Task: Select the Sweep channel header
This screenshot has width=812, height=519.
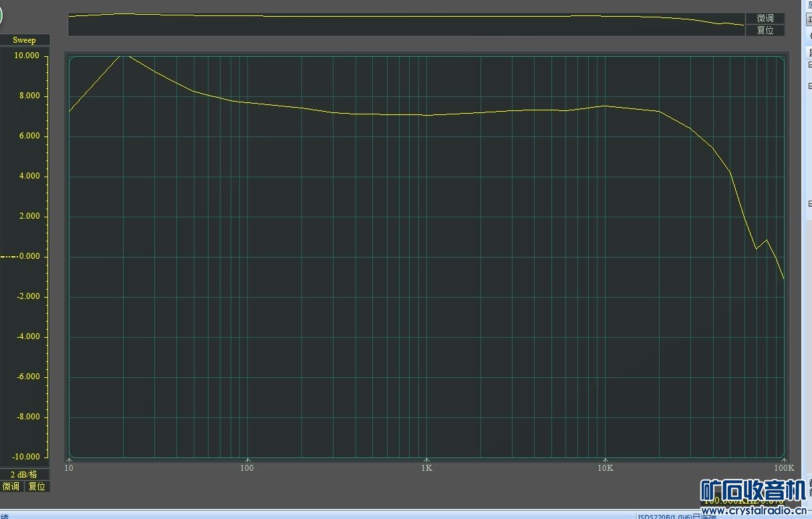Action: tap(25, 40)
